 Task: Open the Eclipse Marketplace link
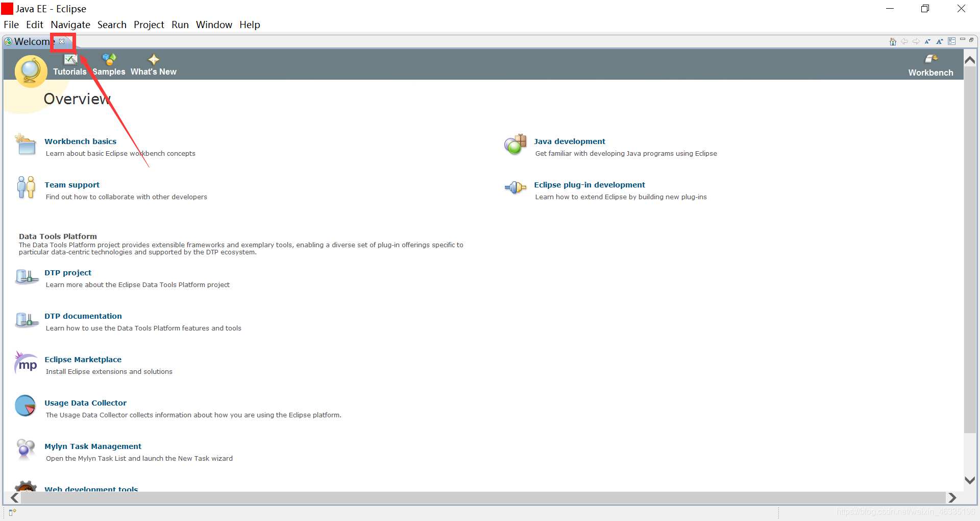pyautogui.click(x=83, y=360)
